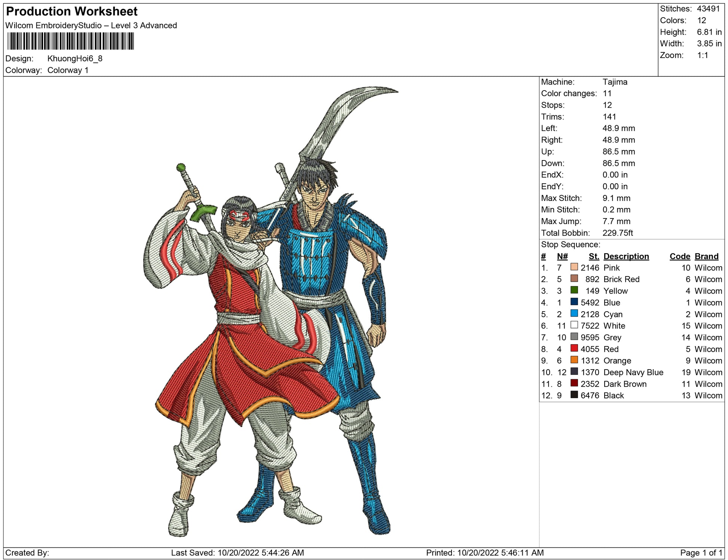Click the Cyan thread color swatch
The width and height of the screenshot is (728, 560).
point(574,313)
